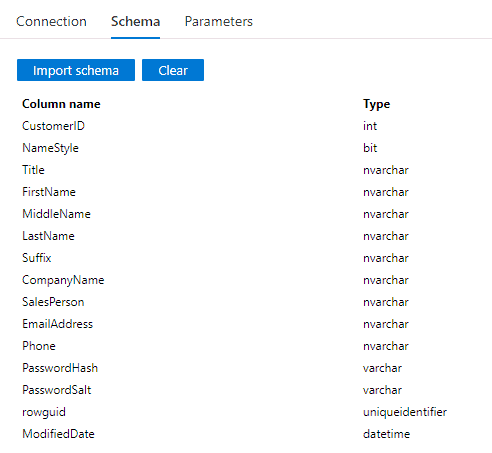
Task: Select the Schema tab
Action: point(135,22)
